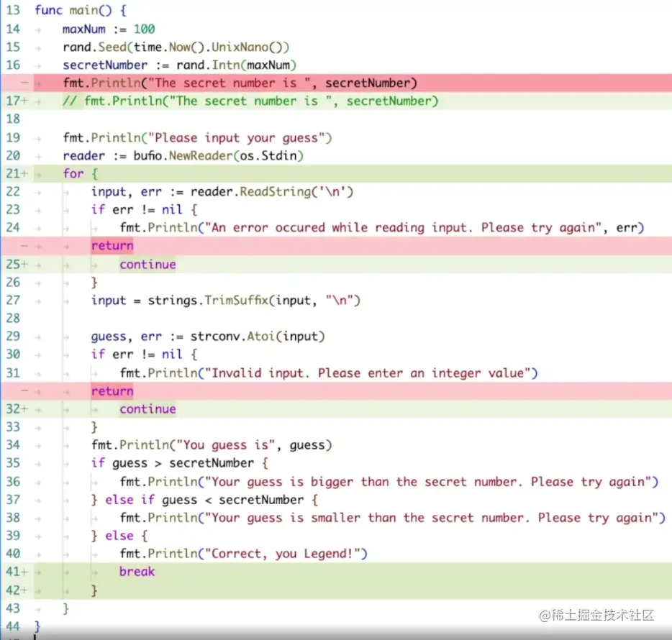Screen dimensions: 672x640
Task: Click 'if err != nil {' on line 23
Action: click(144, 210)
